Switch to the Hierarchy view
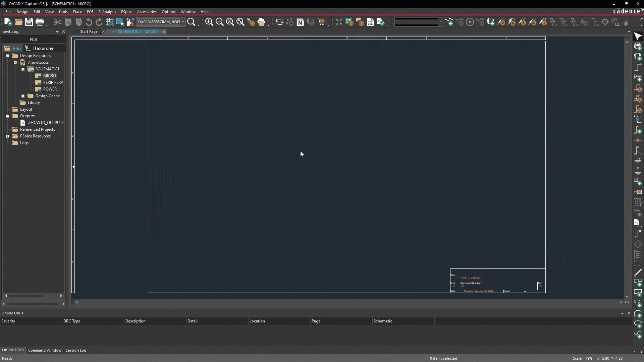Viewport: 644px width, 362px height. click(x=43, y=48)
